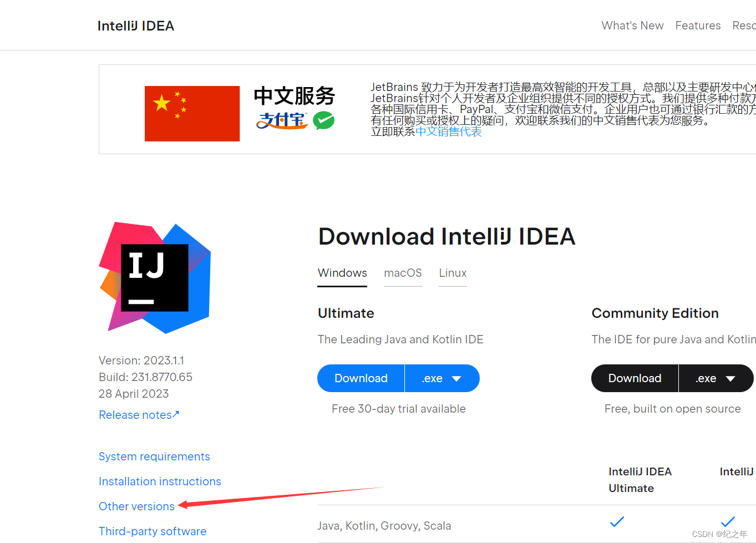
Task: Click The Leading Java and Kotlin IDE text
Action: click(400, 339)
